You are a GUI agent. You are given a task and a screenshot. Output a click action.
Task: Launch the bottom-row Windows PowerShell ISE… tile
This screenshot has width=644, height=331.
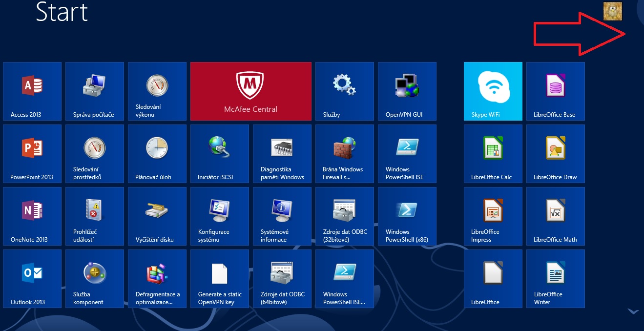[345, 279]
